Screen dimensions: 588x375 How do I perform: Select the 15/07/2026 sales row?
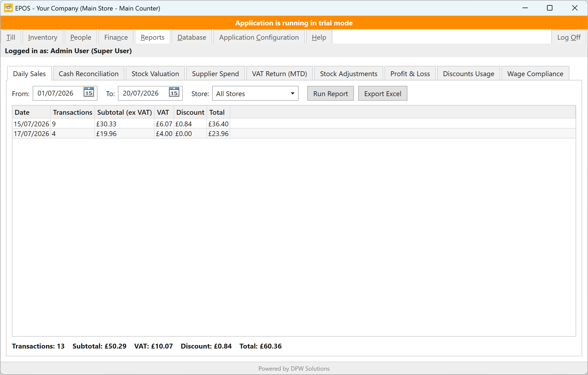pos(294,124)
